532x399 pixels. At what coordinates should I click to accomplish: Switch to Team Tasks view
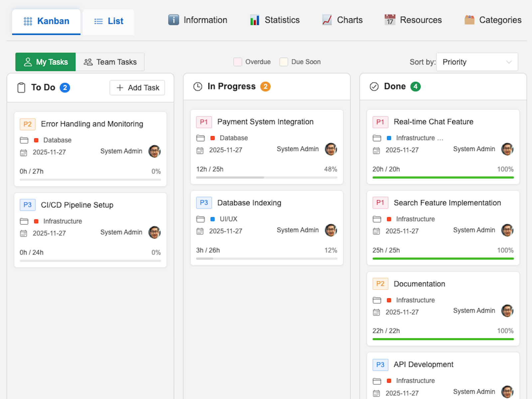110,62
